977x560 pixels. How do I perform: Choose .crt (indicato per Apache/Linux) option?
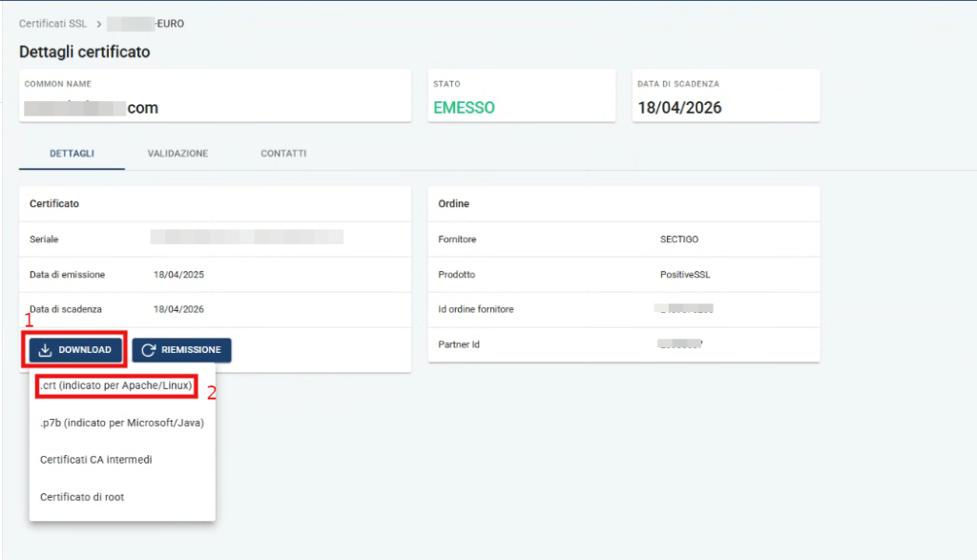point(116,385)
